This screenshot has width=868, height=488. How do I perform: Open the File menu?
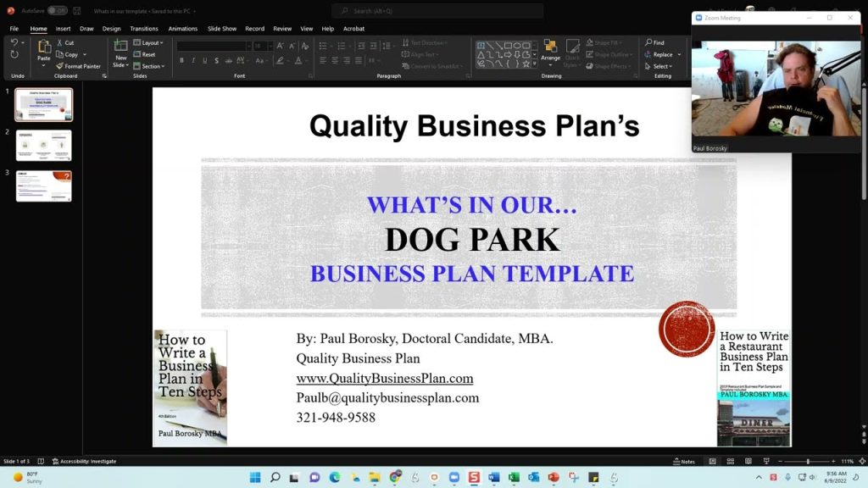(x=14, y=29)
